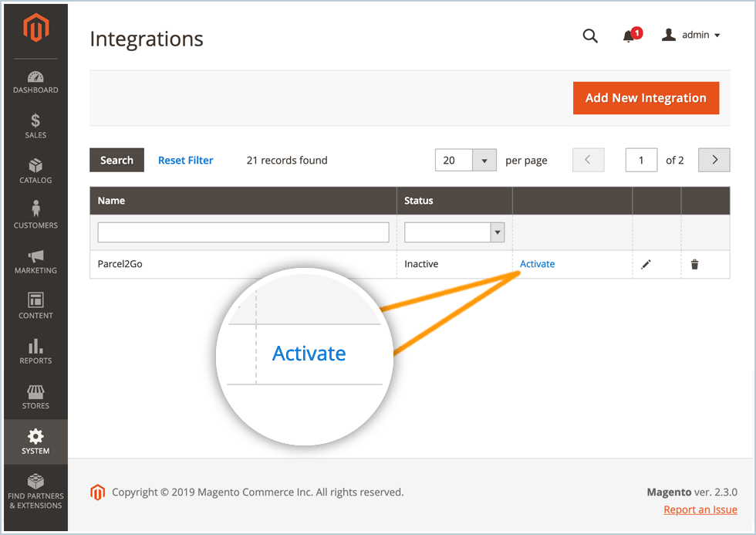Click the Magento logo in sidebar
Screen dimensions: 756x535
pyautogui.click(x=35, y=29)
